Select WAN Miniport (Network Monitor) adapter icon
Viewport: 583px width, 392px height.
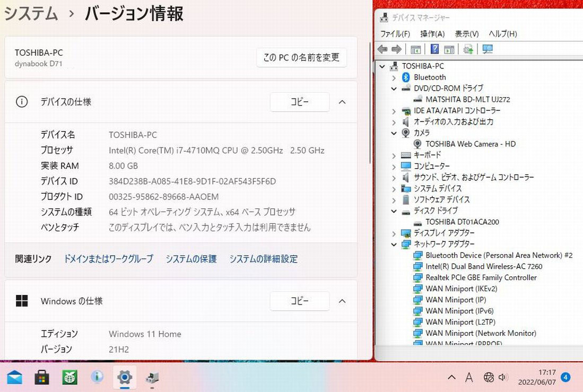[x=418, y=334]
